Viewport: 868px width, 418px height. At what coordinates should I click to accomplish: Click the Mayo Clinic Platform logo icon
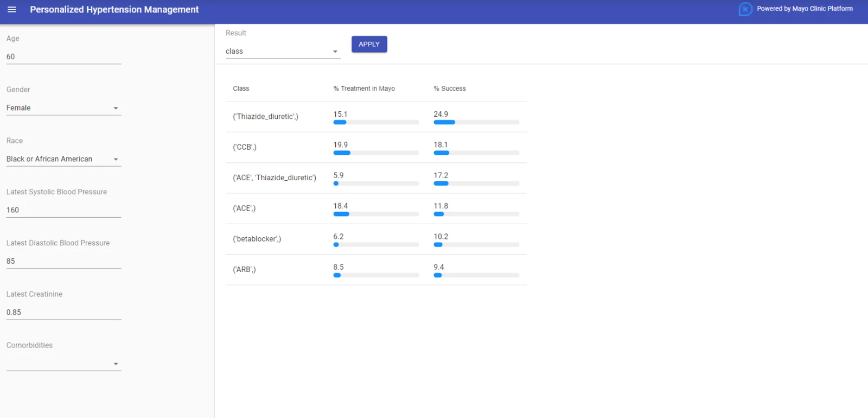pos(745,9)
